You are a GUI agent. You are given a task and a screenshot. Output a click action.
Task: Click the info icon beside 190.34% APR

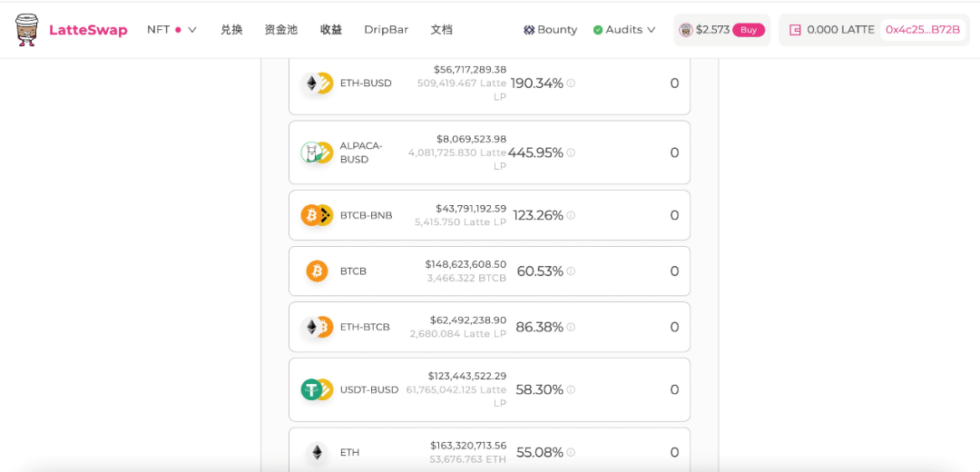[x=571, y=84]
